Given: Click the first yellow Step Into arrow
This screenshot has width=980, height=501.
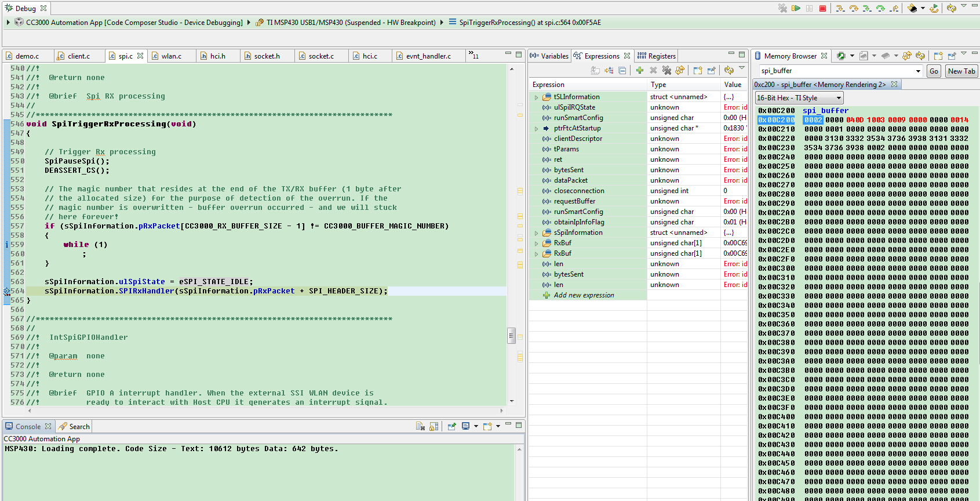Looking at the screenshot, I should tap(840, 8).
